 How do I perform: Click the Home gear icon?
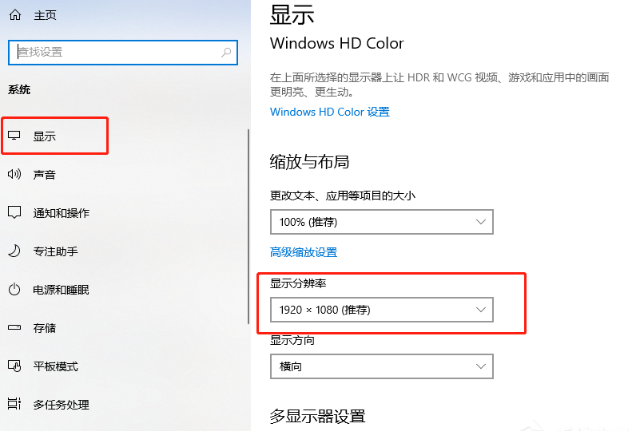[15, 17]
